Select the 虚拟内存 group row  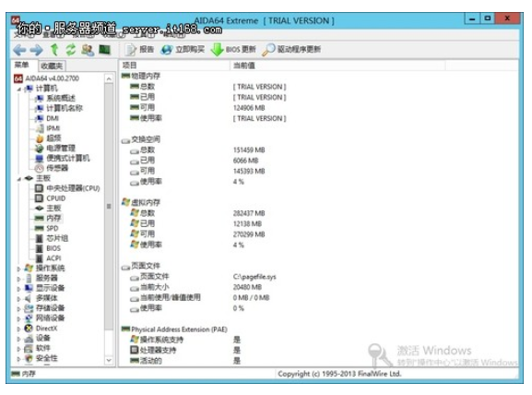point(140,202)
